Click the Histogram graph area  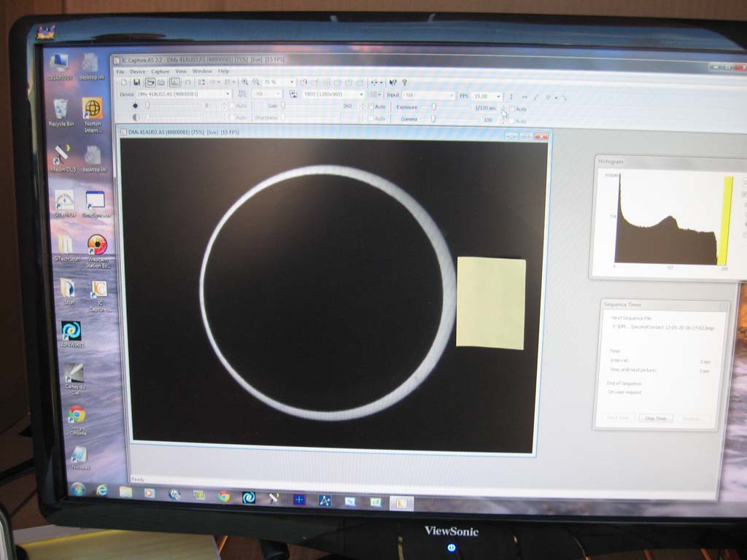[x=673, y=219]
